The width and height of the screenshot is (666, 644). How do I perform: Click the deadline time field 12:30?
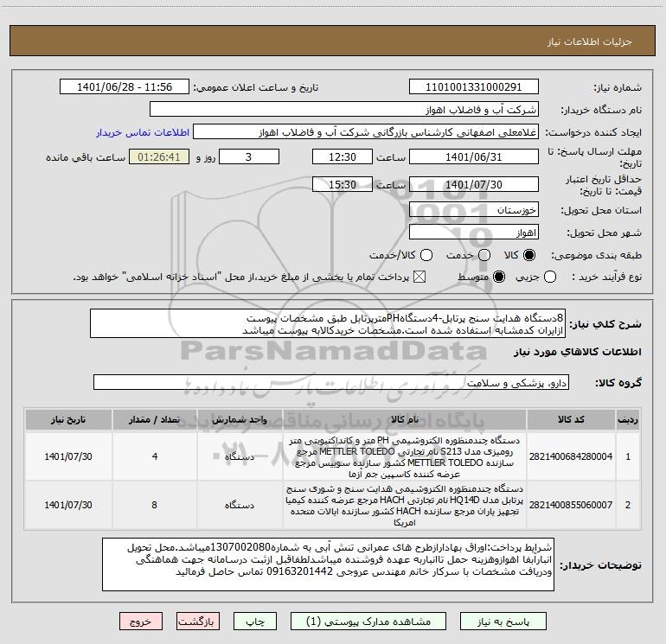pos(343,156)
